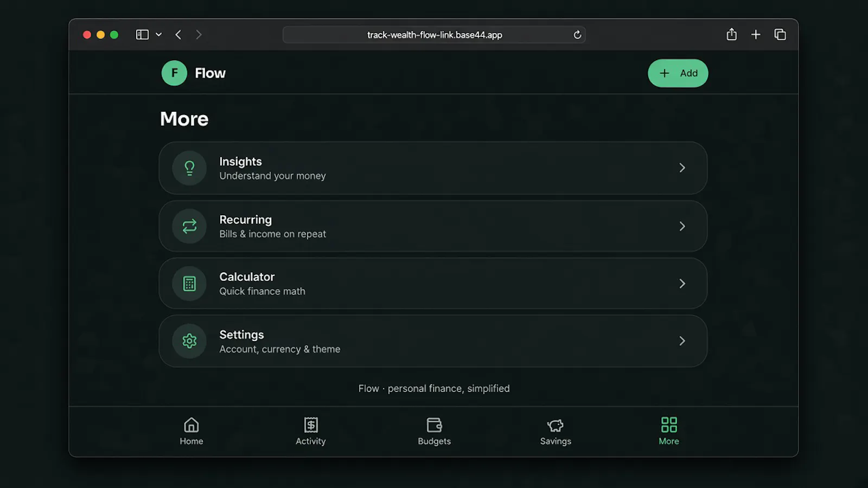Click the address bar showing track-wealth-flow-link.base44.app
The image size is (868, 488).
434,35
